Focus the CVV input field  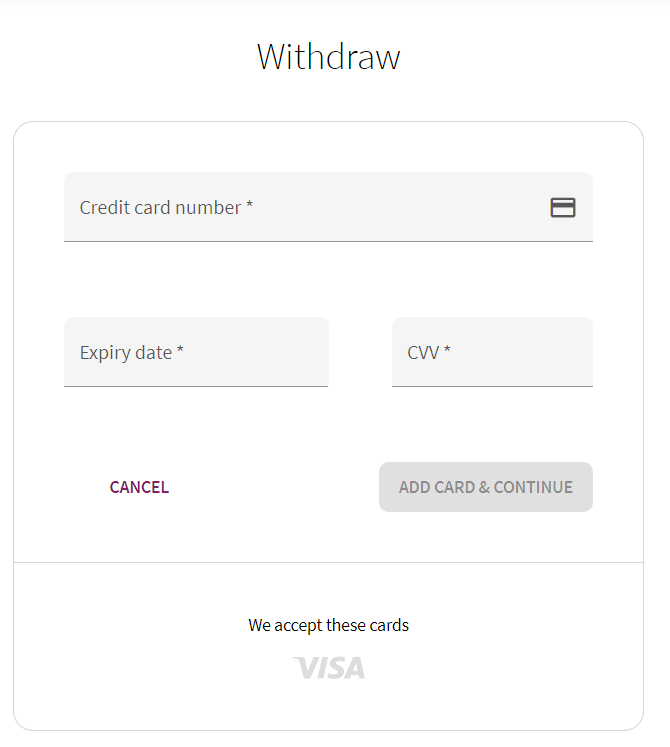492,352
